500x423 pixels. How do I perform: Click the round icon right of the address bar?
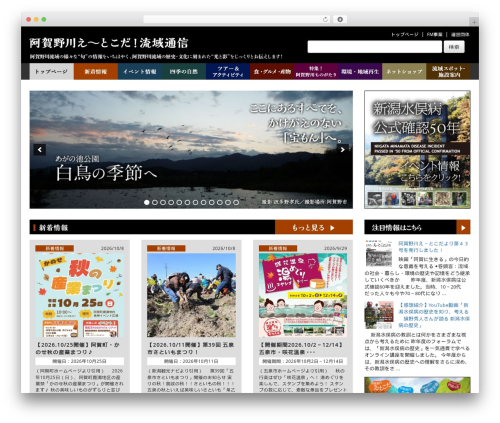click(x=340, y=19)
